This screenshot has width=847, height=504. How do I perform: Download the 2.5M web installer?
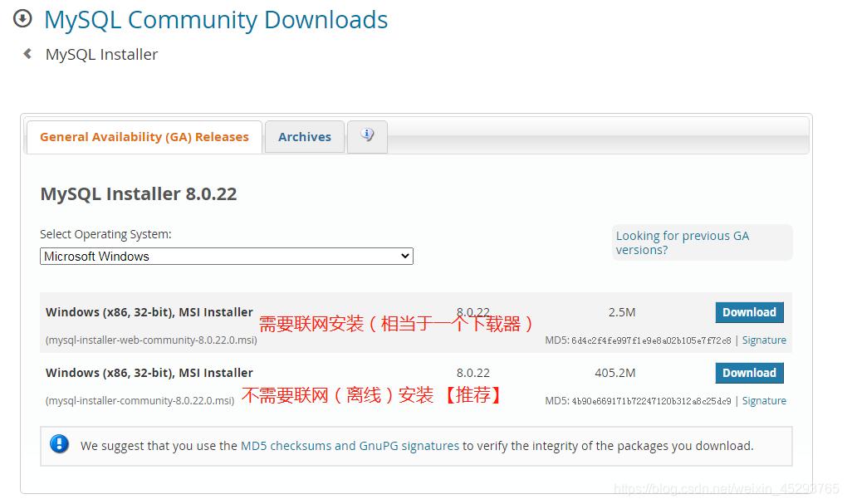coord(749,312)
